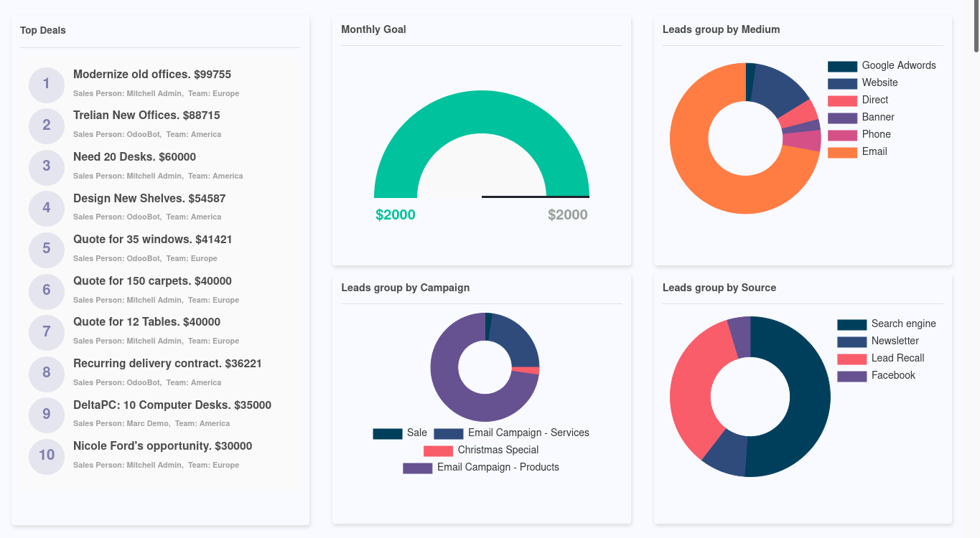Hide the Lead Recall series via its legend label
The height and width of the screenshot is (538, 980).
point(897,358)
